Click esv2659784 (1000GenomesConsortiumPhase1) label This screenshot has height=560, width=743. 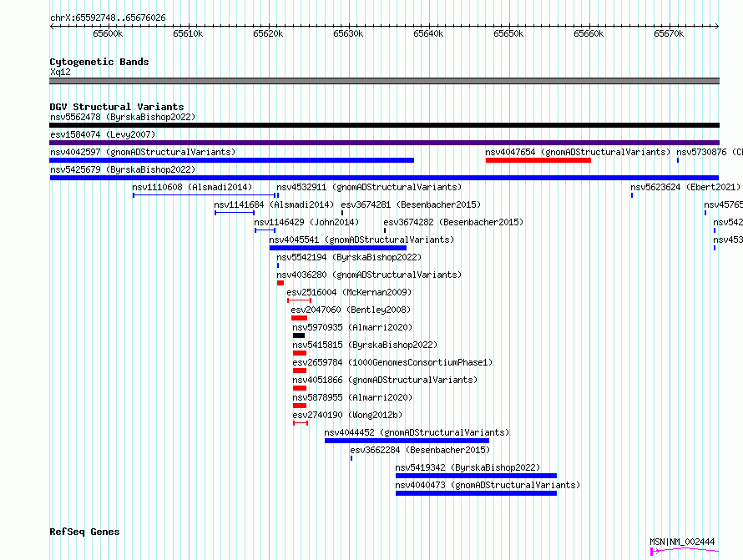tap(393, 362)
